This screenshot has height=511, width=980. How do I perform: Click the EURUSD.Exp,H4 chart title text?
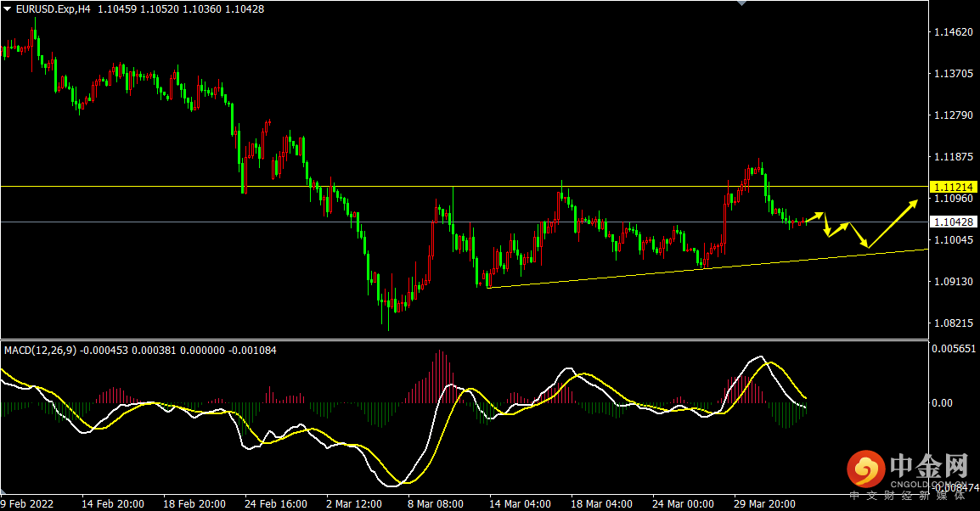click(x=53, y=8)
